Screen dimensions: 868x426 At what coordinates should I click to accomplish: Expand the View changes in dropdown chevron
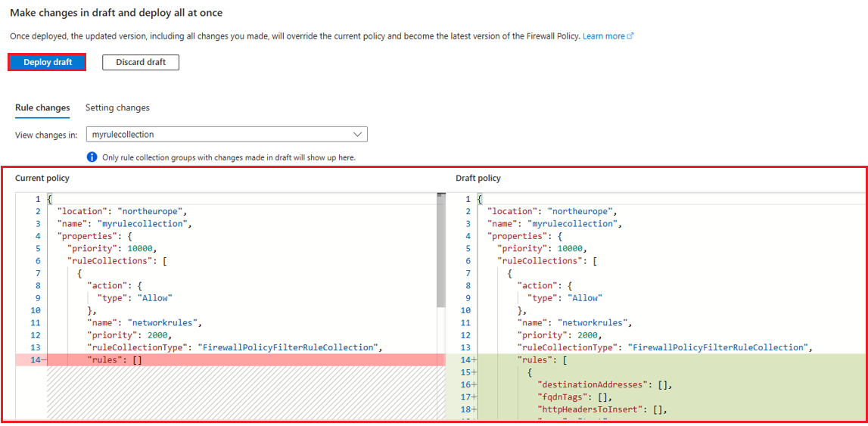tap(357, 135)
